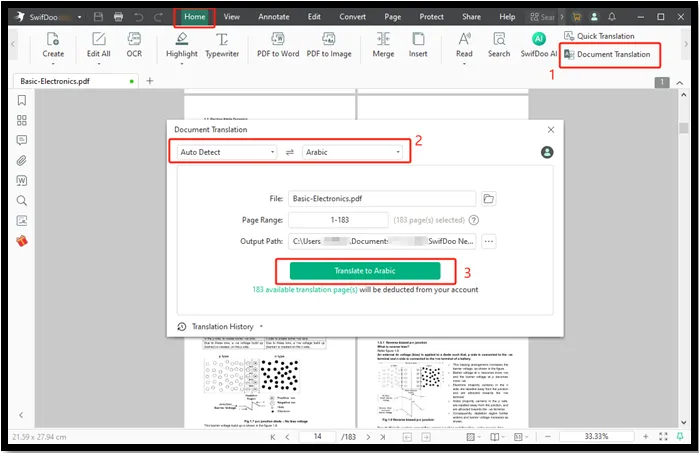Enter fullscreen mode icon

tap(663, 437)
